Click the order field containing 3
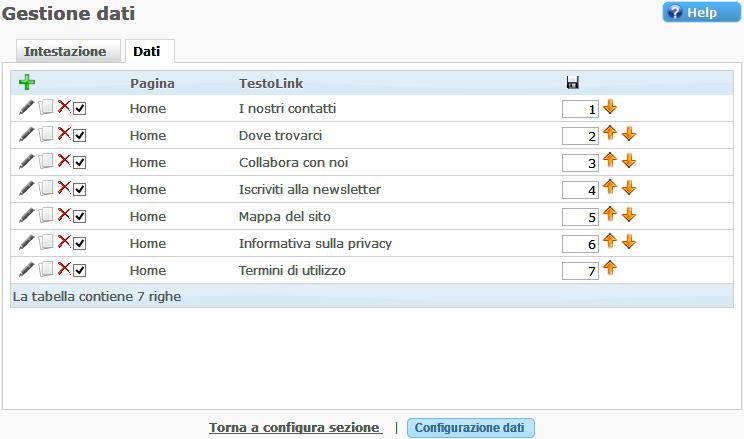The image size is (744, 439). pos(580,163)
